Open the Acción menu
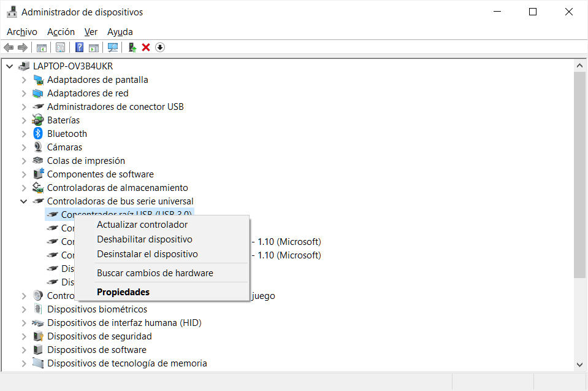 tap(61, 32)
